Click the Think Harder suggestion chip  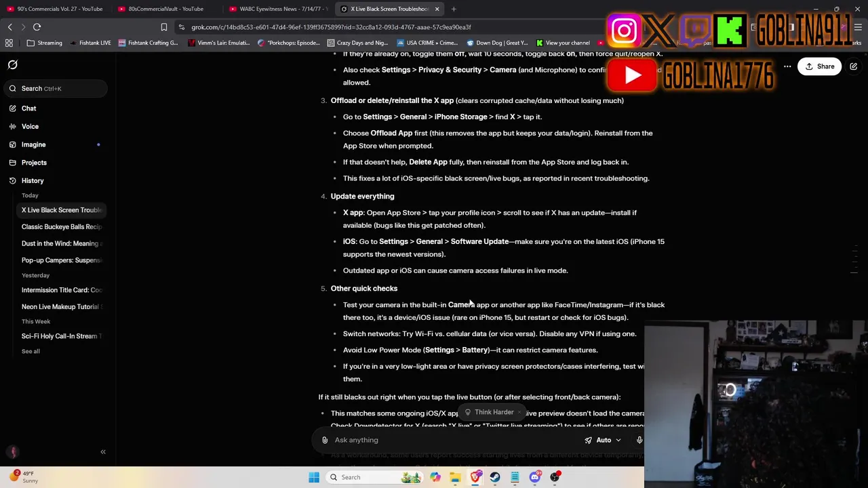490,412
